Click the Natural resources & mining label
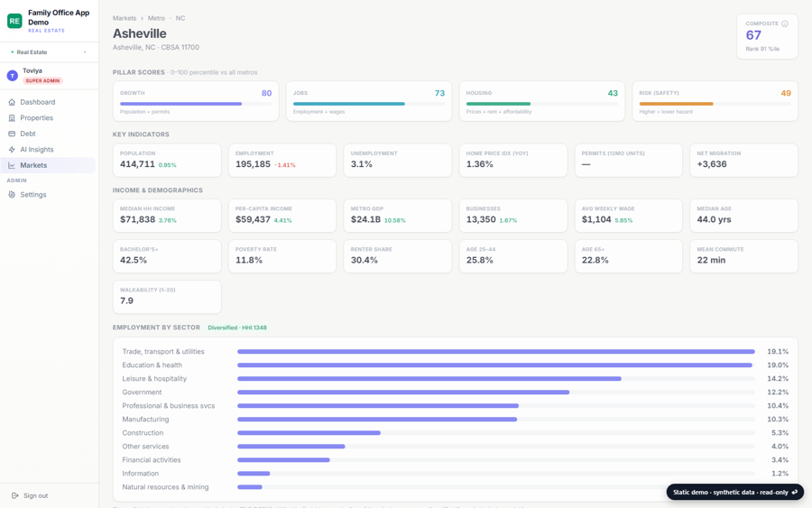The height and width of the screenshot is (508, 812). [165, 486]
